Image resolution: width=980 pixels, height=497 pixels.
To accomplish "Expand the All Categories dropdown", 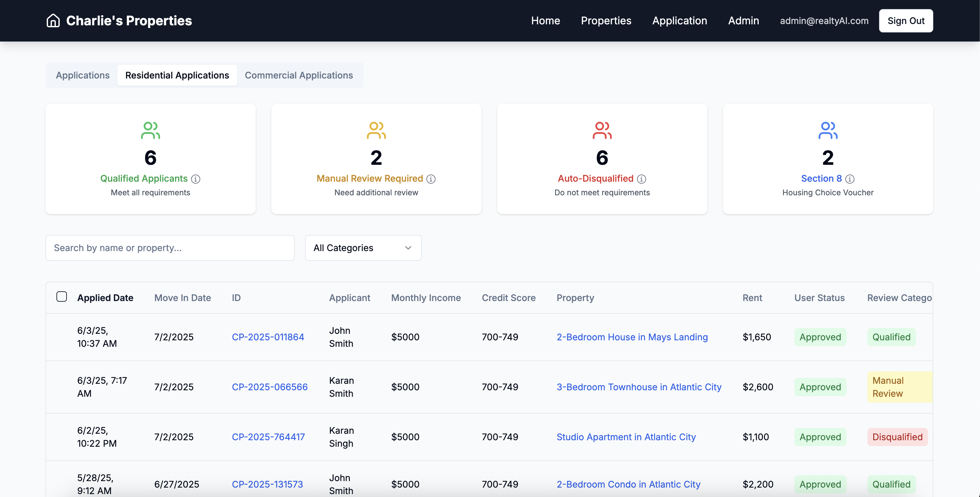I will (363, 248).
